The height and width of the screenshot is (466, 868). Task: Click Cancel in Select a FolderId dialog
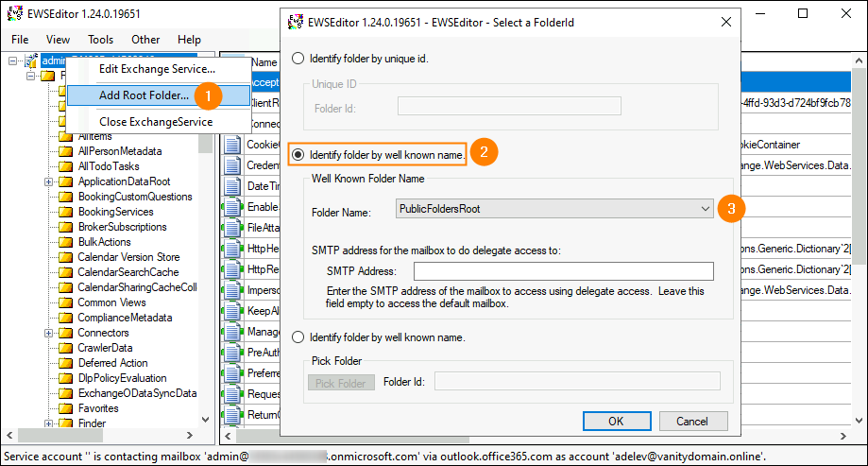click(x=692, y=422)
